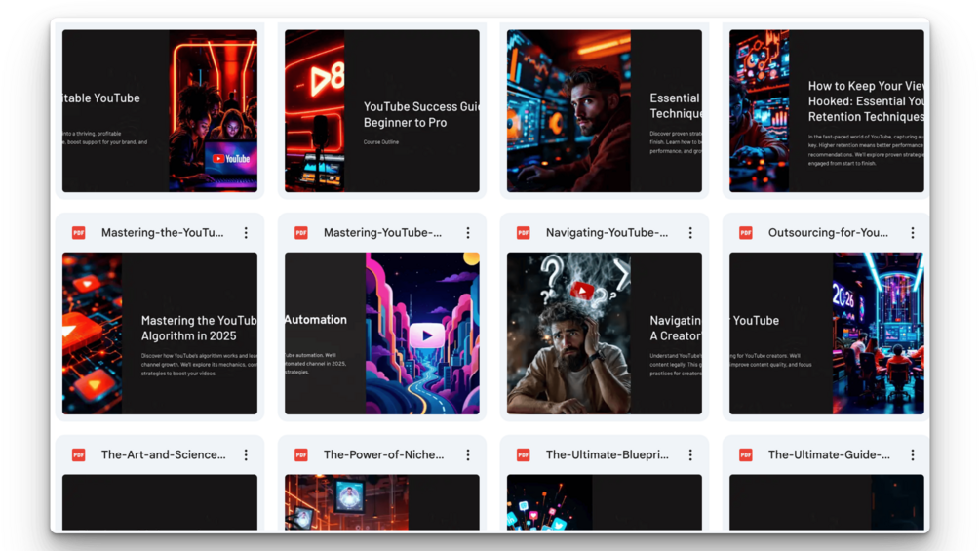Click PDF icon of Outsourcing-for-You... file
This screenshot has width=980, height=551.
click(746, 232)
